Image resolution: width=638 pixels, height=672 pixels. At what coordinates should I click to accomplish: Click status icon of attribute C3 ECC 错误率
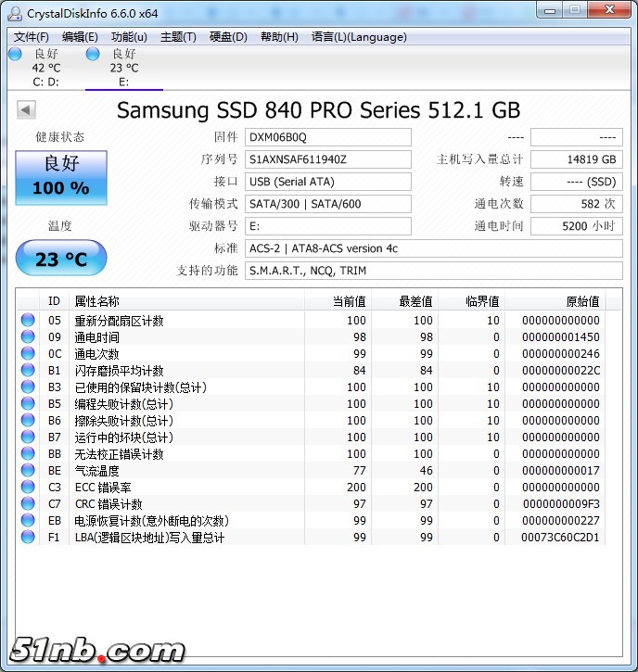28,487
